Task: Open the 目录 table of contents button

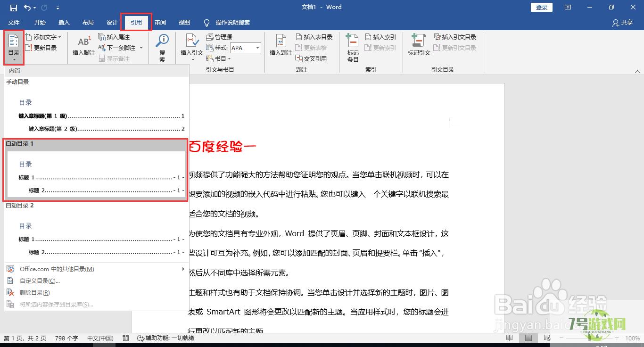Action: point(14,47)
